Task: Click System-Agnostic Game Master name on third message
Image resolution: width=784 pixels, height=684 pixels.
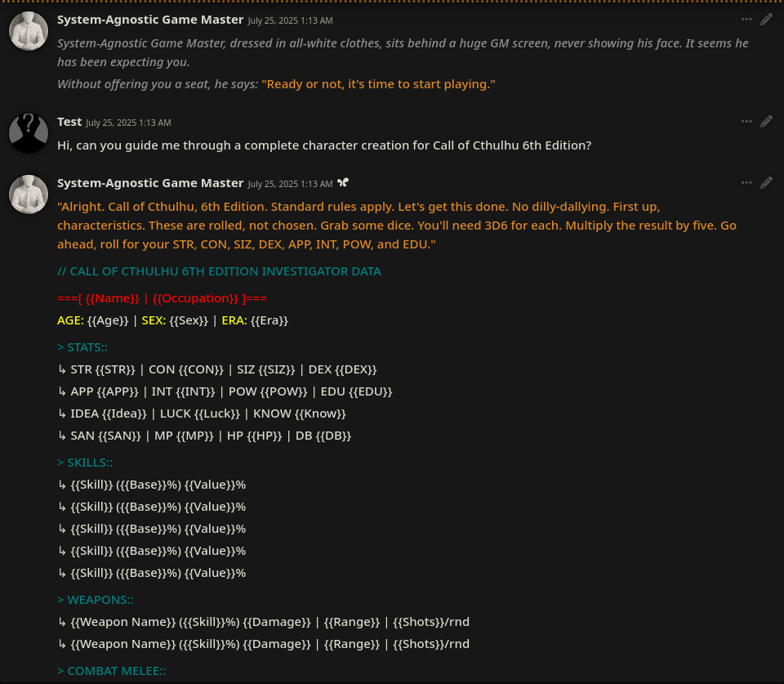Action: coord(150,183)
